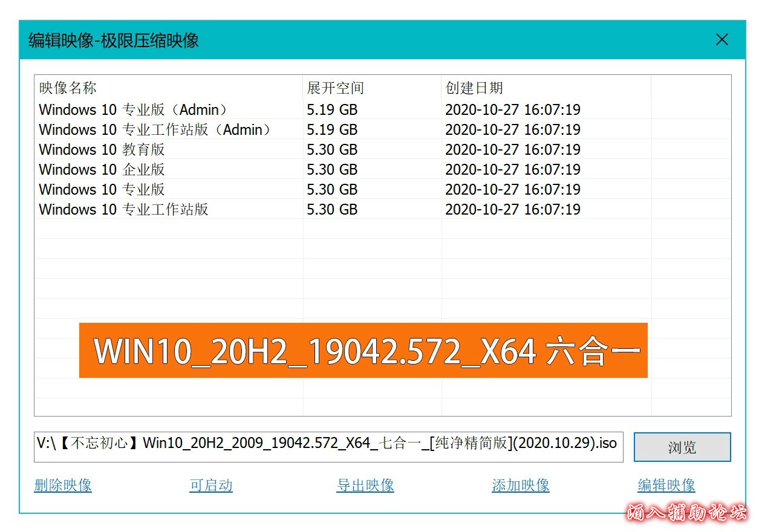
Task: Click 5.19 GB size of 专业版（Admin）
Action: 332,109
